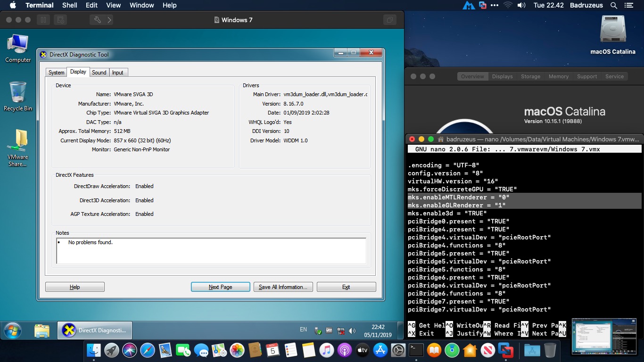Image resolution: width=644 pixels, height=362 pixels.
Task: Open VM settings wrench icon
Action: tap(98, 20)
